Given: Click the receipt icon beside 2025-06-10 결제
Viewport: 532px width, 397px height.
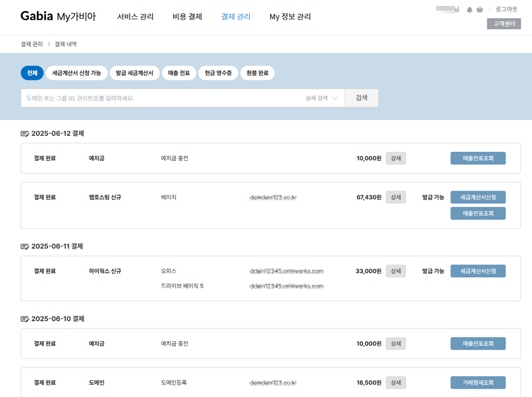Looking at the screenshot, I should (25, 319).
